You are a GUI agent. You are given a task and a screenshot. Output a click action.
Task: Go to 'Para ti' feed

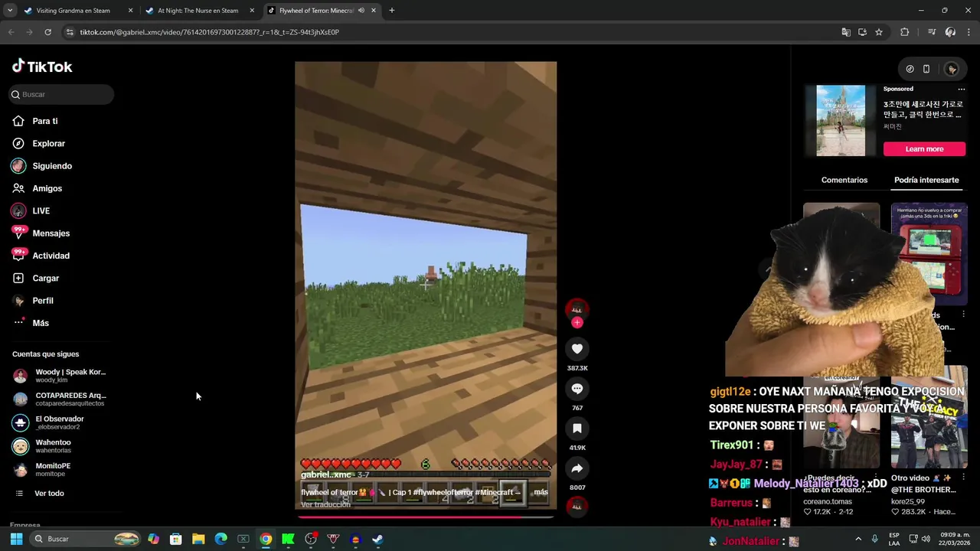45,121
